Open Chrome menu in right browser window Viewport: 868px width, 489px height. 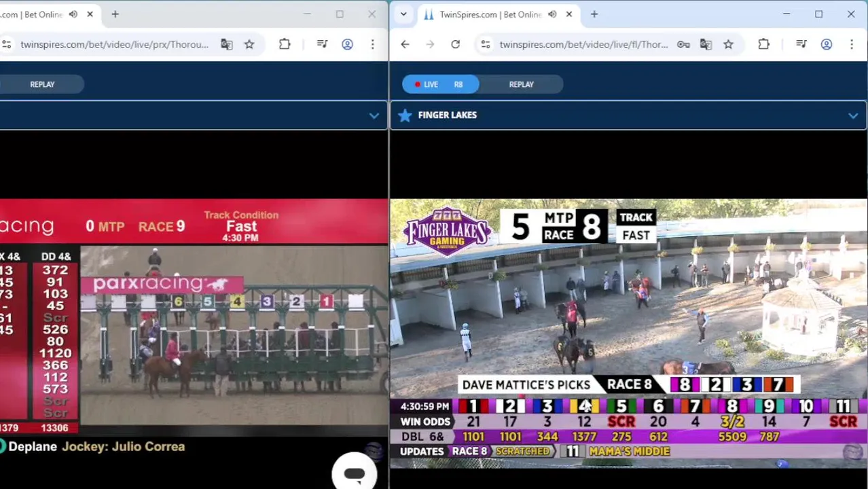click(852, 44)
